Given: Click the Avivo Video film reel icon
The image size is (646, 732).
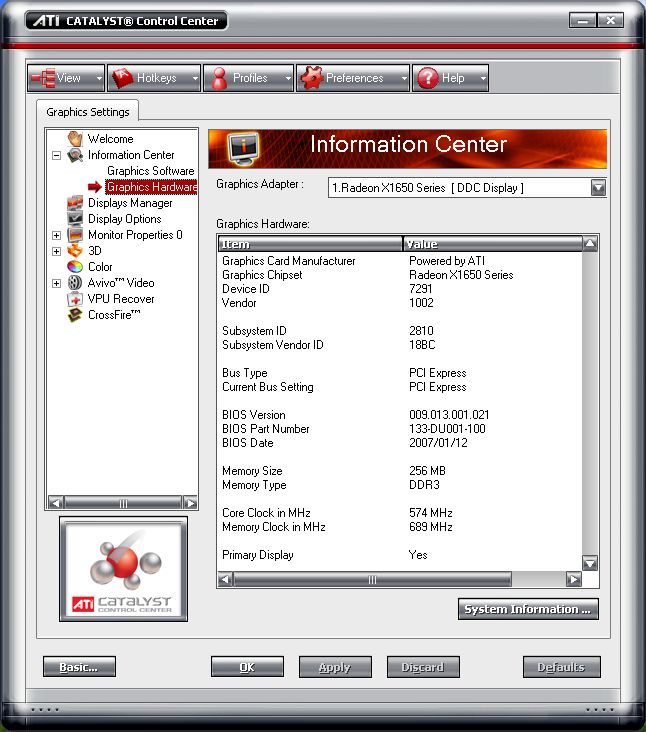Looking at the screenshot, I should (x=75, y=283).
